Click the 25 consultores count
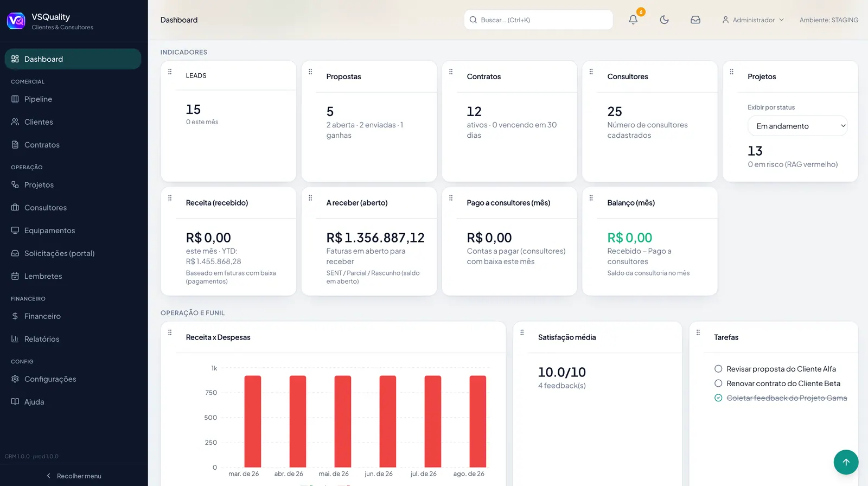Viewport: 868px width, 486px height. tap(615, 112)
